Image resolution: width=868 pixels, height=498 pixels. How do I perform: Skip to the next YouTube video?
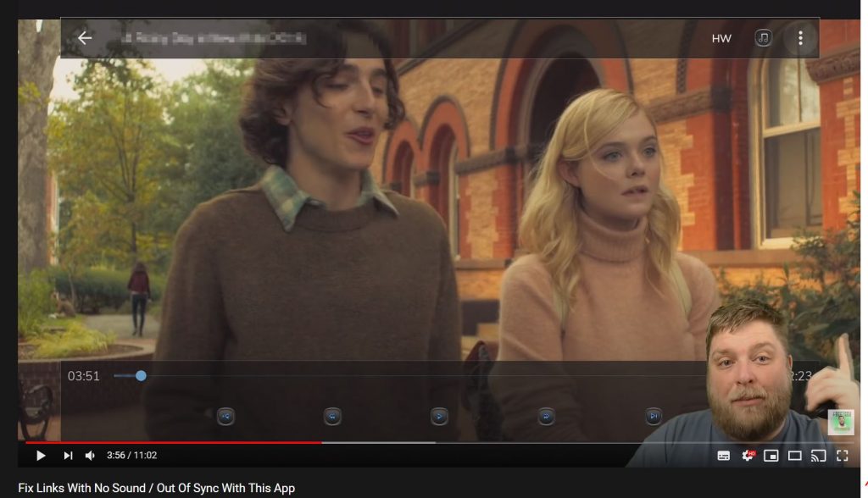[x=68, y=456]
